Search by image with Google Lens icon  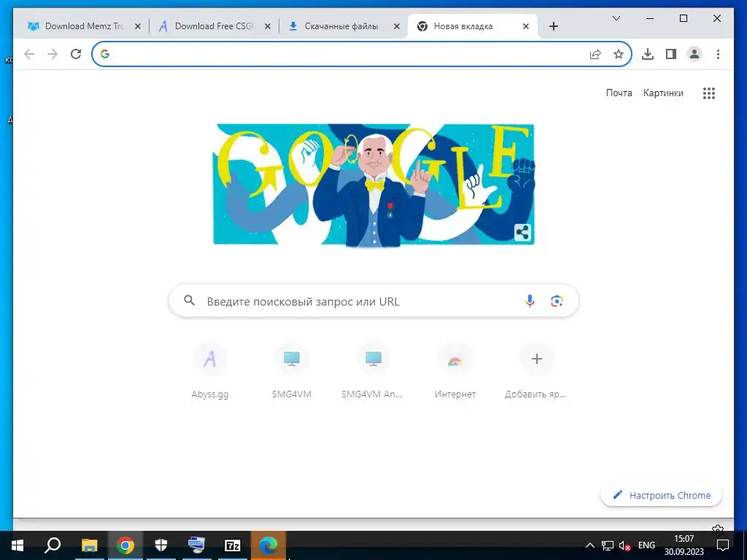(x=557, y=300)
